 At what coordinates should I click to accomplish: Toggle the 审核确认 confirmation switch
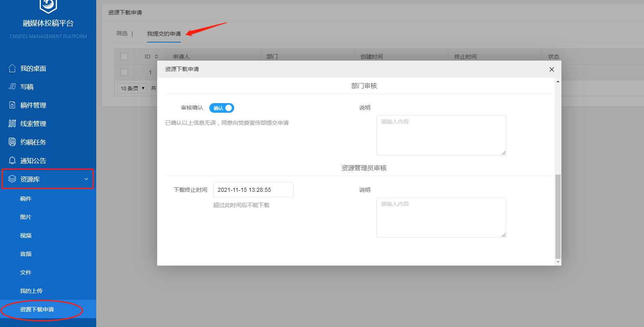(221, 108)
